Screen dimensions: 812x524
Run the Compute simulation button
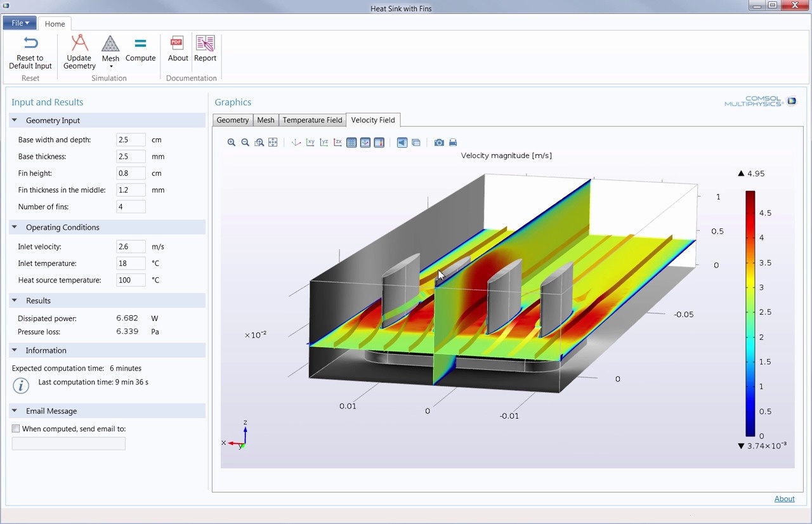click(140, 49)
